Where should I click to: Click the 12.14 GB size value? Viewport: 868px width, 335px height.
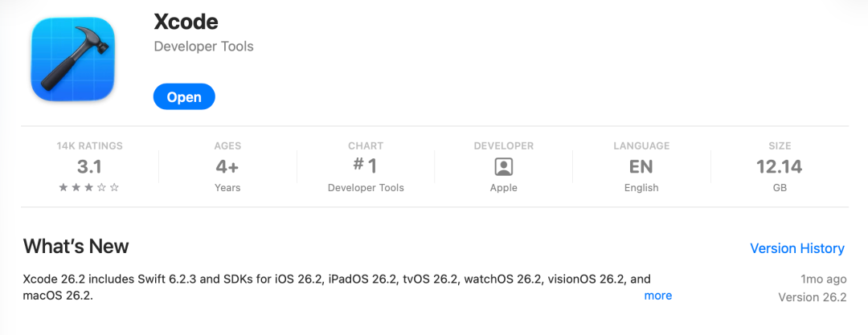pyautogui.click(x=779, y=167)
